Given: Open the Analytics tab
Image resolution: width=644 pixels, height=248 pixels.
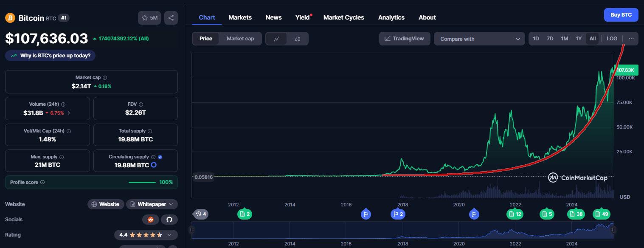Looking at the screenshot, I should [391, 17].
